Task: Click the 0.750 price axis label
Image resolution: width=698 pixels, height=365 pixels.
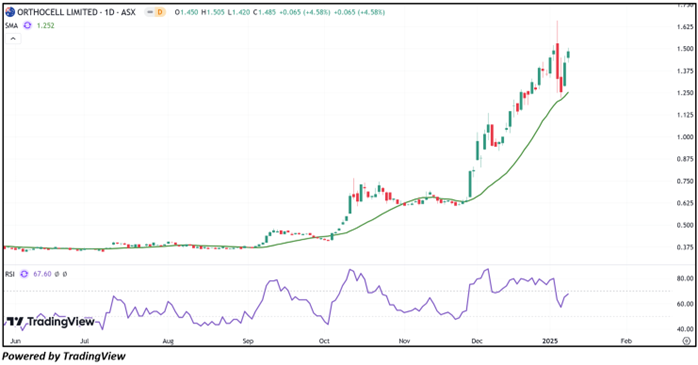Action: (x=684, y=181)
